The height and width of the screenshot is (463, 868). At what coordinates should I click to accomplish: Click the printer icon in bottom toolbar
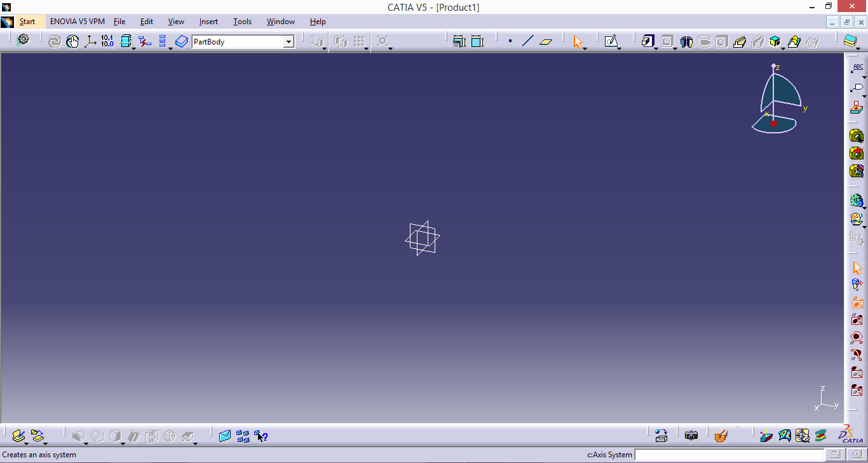661,436
